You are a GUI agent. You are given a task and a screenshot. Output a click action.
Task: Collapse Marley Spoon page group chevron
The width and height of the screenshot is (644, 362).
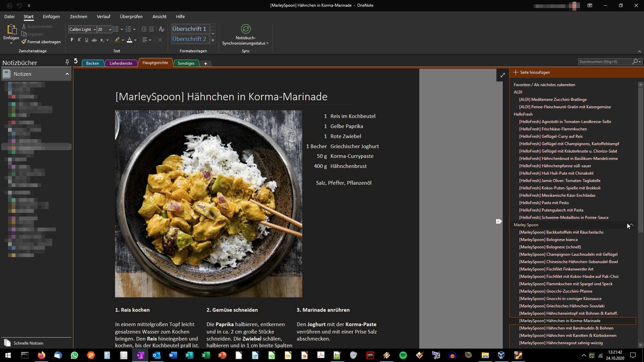coord(632,225)
